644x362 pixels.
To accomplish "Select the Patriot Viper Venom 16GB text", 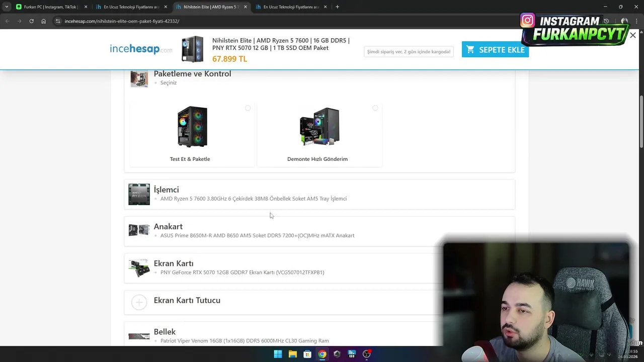I will tap(245, 341).
